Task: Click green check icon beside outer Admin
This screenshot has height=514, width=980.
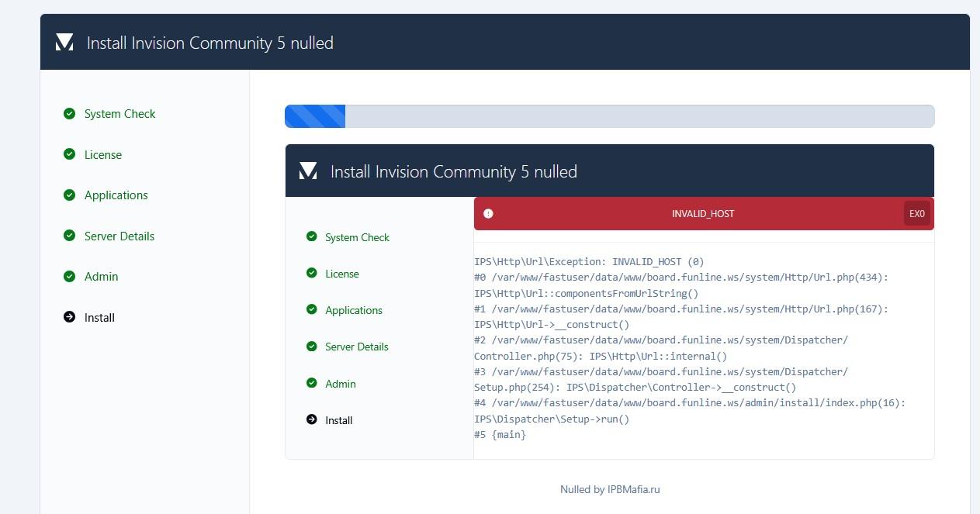Action: [70, 276]
